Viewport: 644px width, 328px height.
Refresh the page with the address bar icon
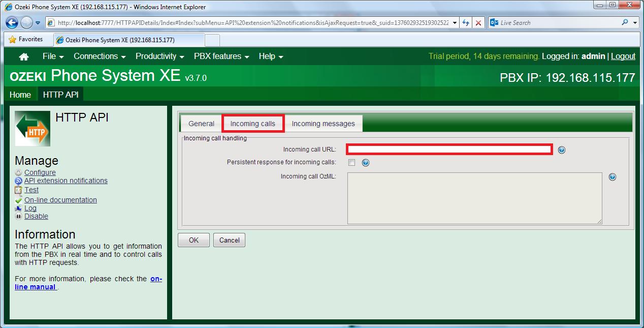(466, 23)
